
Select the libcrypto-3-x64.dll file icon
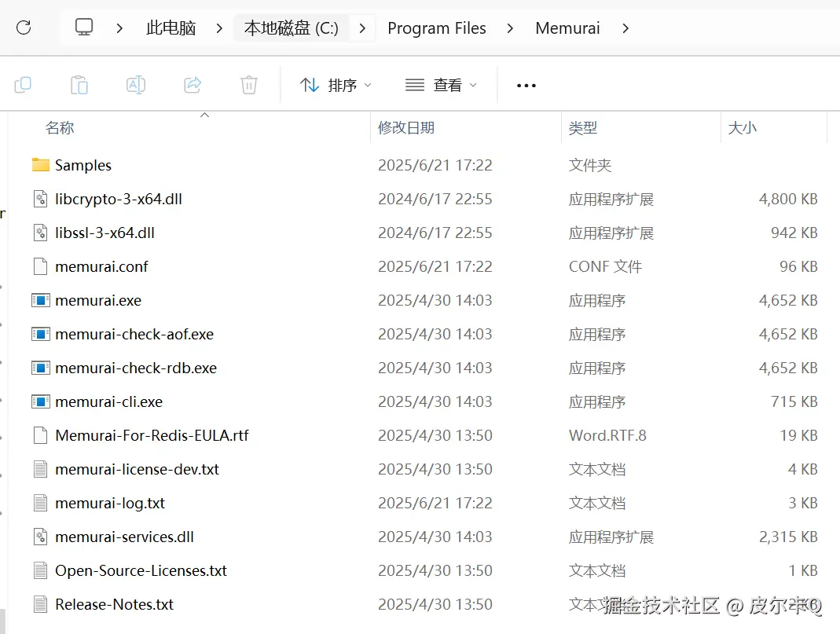click(x=41, y=199)
